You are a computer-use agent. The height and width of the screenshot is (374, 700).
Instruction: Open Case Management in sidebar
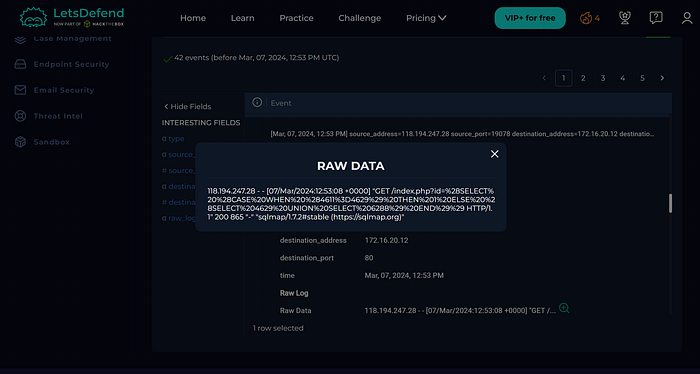click(x=72, y=39)
